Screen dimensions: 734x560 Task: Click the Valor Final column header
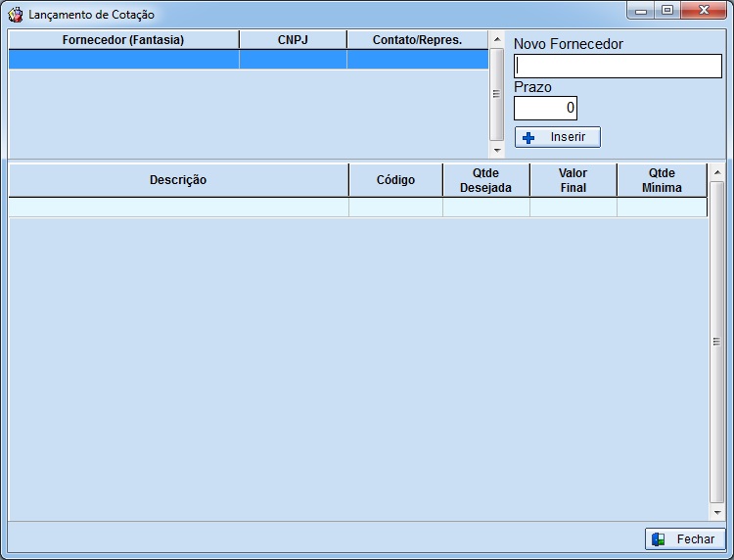tap(573, 180)
